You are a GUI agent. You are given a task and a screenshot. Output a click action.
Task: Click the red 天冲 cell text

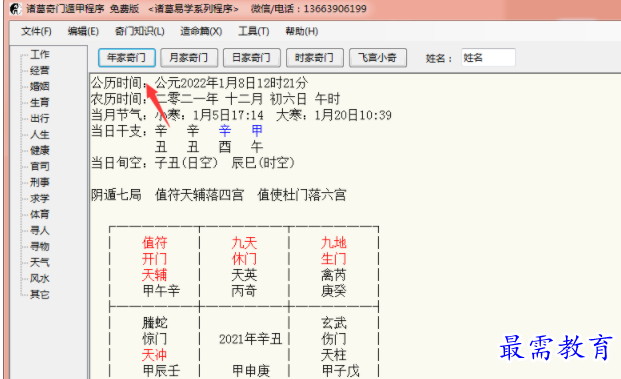tap(155, 355)
